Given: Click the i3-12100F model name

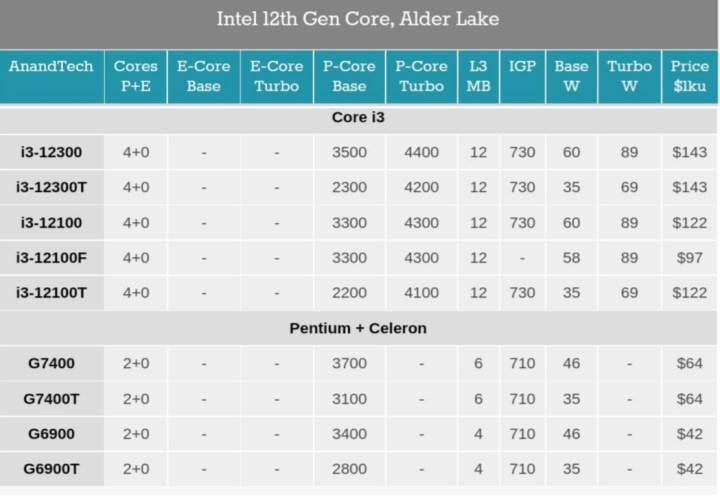Looking at the screenshot, I should (x=51, y=257).
